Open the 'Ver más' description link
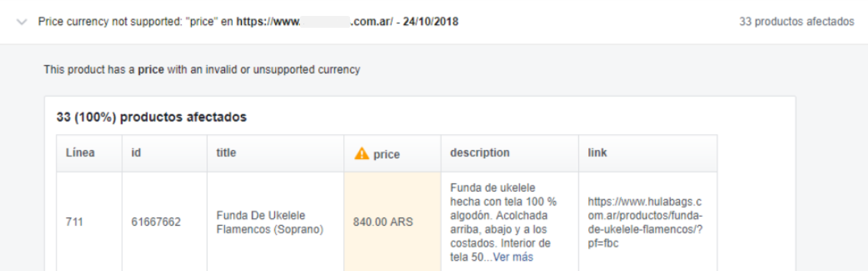868x271 pixels. pos(513,257)
